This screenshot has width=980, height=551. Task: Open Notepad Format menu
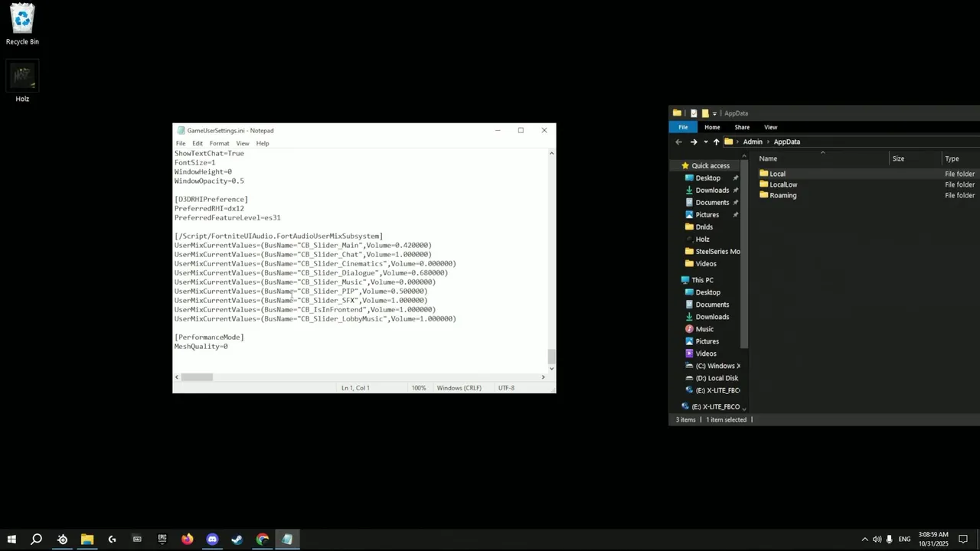[x=220, y=143]
